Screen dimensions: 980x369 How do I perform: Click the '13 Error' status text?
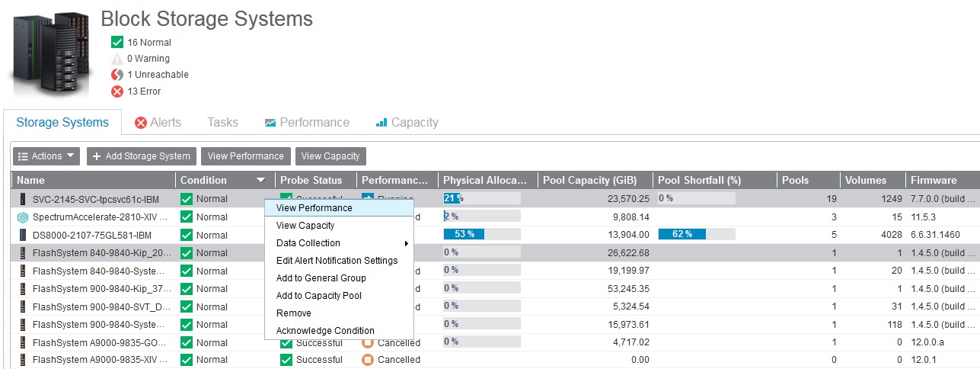click(145, 91)
